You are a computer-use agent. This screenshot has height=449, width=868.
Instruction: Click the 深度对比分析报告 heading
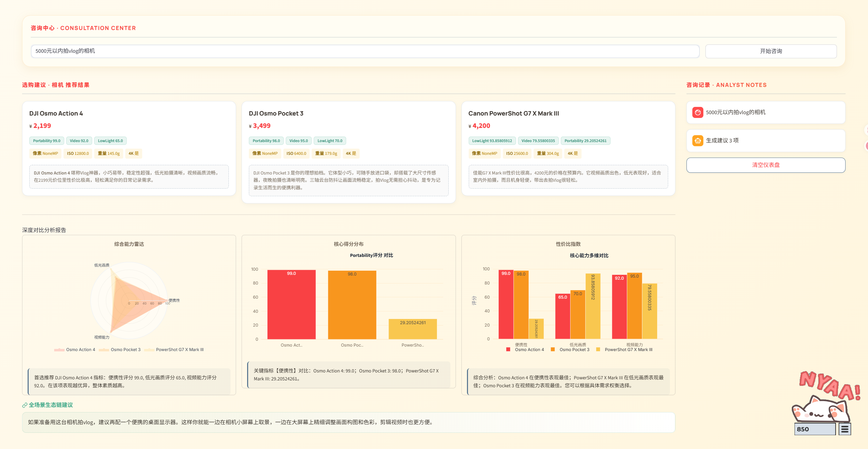point(44,230)
